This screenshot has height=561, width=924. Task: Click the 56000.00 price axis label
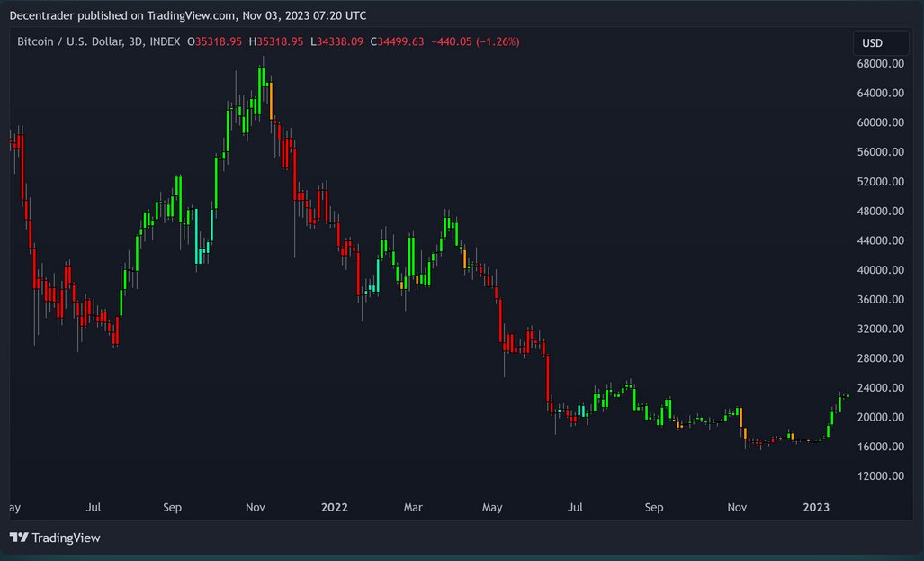[881, 152]
